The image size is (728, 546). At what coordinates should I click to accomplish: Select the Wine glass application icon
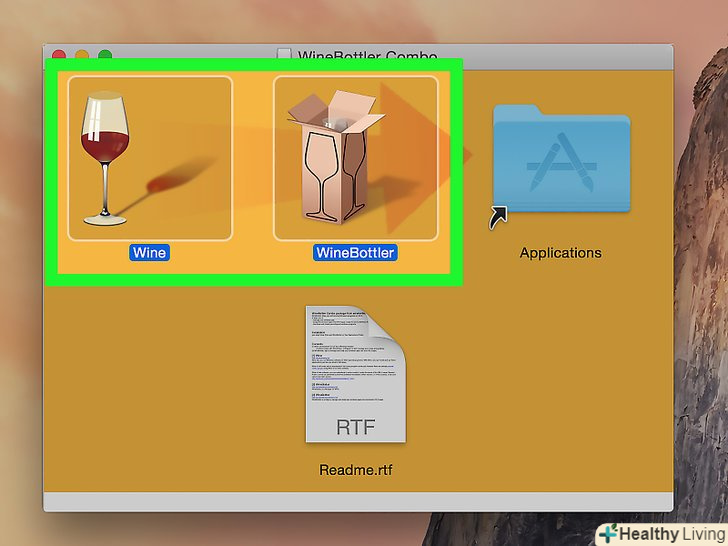point(150,158)
